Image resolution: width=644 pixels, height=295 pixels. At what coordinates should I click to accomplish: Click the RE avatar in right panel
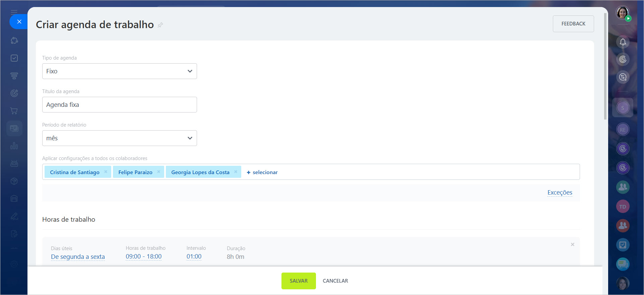pyautogui.click(x=623, y=130)
